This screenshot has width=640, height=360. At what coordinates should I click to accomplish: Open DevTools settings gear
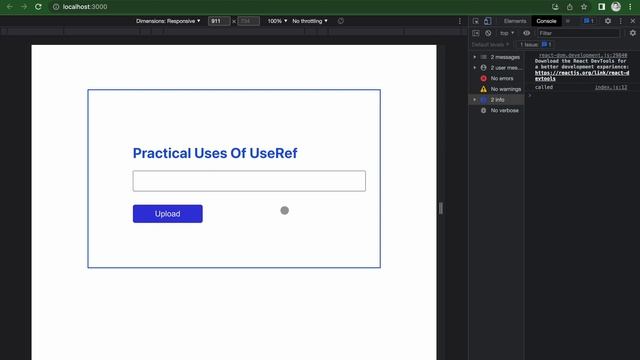[x=608, y=21]
